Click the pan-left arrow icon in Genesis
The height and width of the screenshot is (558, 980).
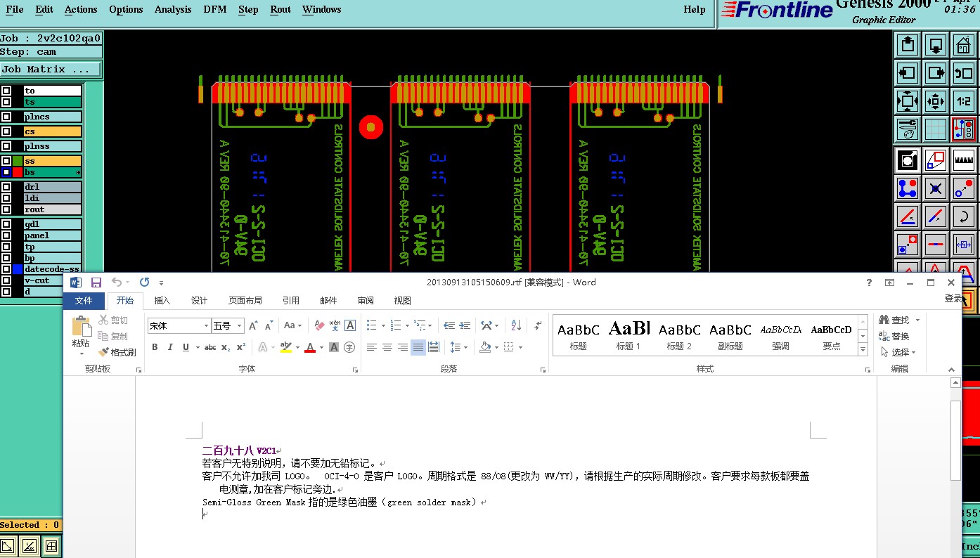point(908,73)
